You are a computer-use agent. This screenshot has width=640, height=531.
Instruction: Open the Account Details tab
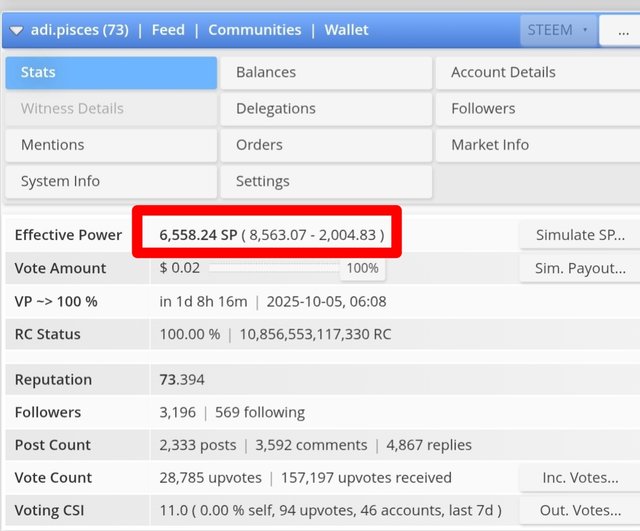point(538,73)
